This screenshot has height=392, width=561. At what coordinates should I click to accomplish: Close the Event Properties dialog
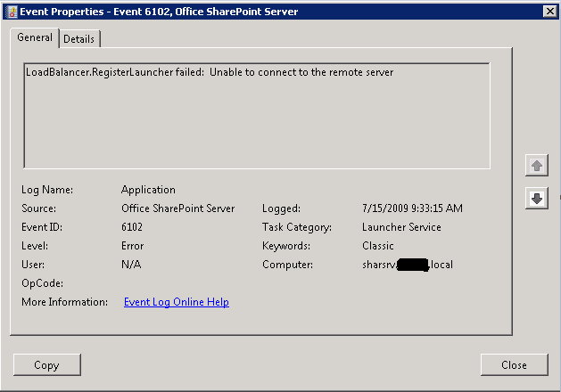(514, 365)
